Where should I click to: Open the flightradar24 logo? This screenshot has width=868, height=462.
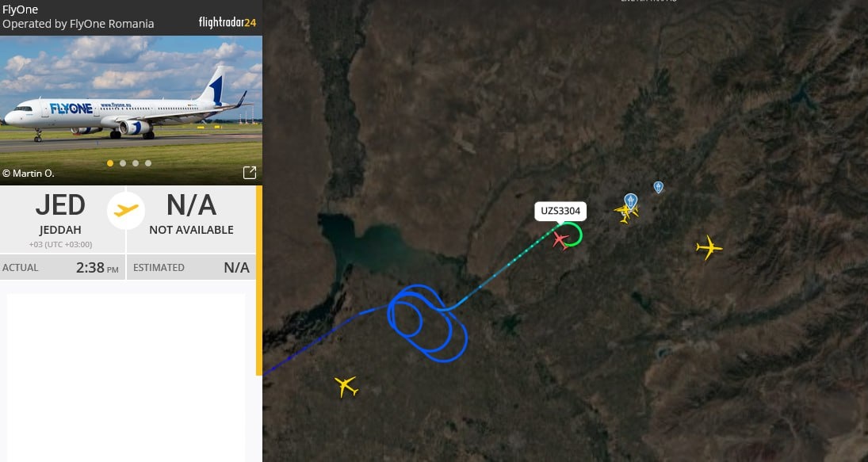click(228, 23)
